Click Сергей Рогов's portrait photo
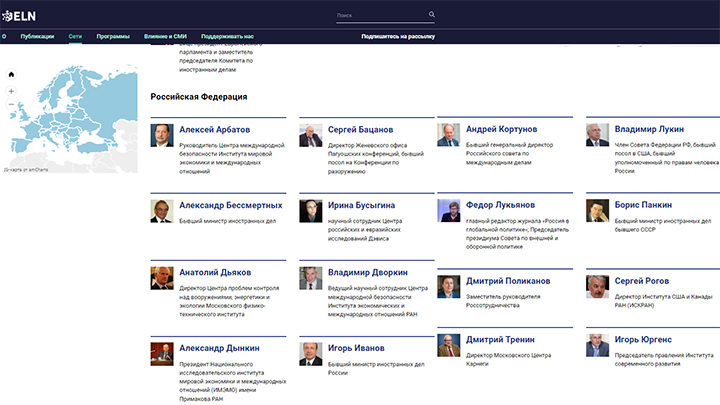 (x=597, y=286)
